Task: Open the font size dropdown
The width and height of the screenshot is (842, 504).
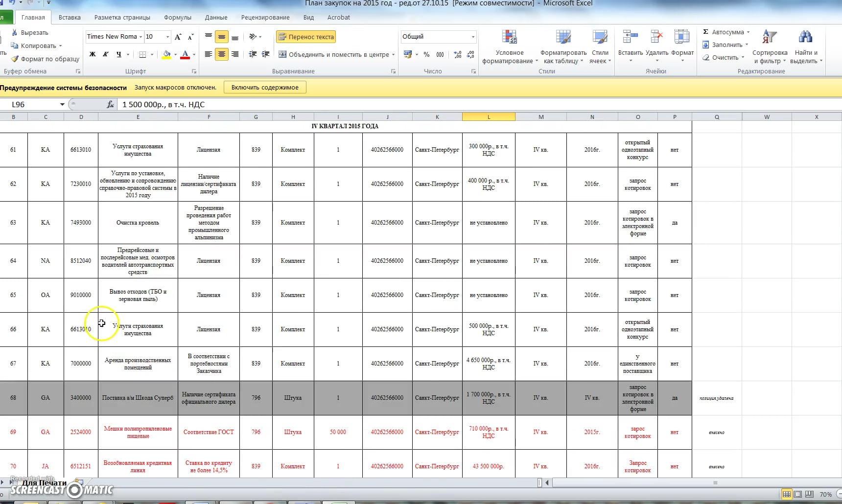Action: [x=167, y=37]
